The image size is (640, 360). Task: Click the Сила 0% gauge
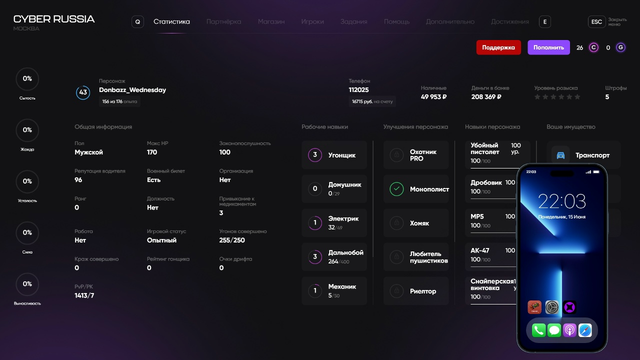(27, 233)
